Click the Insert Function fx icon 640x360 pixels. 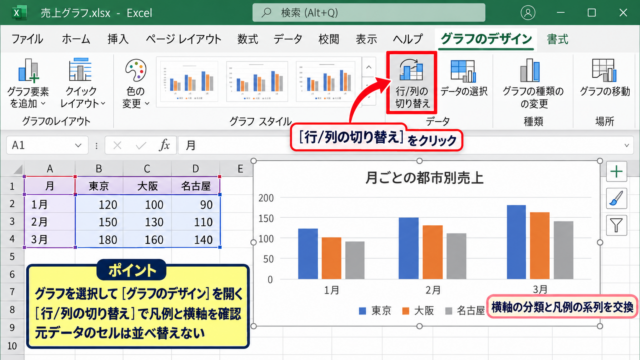pyautogui.click(x=164, y=145)
